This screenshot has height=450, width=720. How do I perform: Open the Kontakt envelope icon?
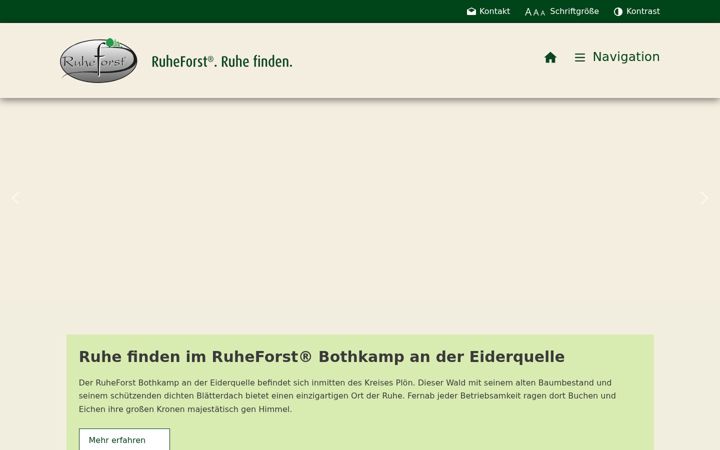tap(471, 11)
